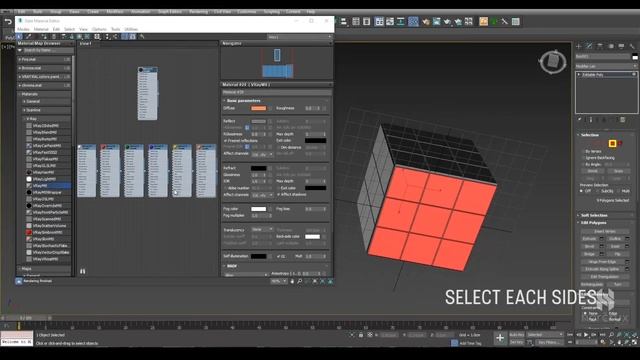Click the Bevel button
Viewport: 640px width, 360px height.
pyautogui.click(x=589, y=246)
